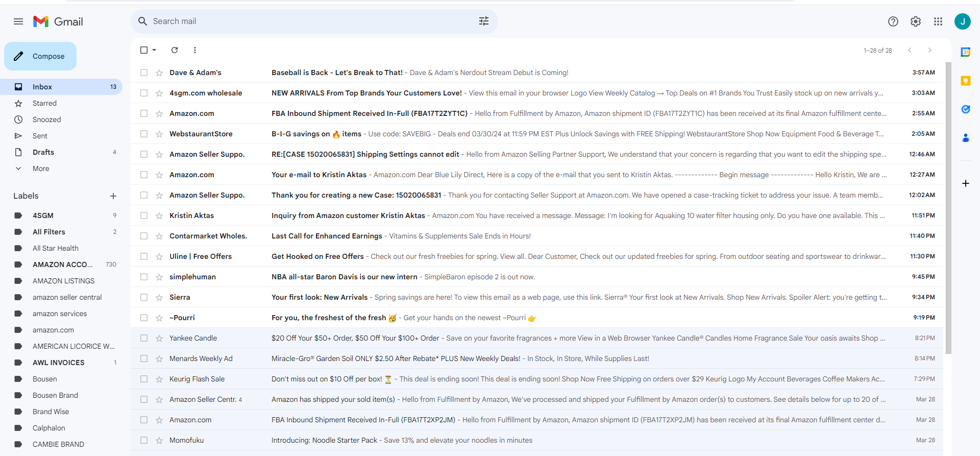
Task: Open the Thank you for creating a new Case email
Action: click(x=537, y=195)
